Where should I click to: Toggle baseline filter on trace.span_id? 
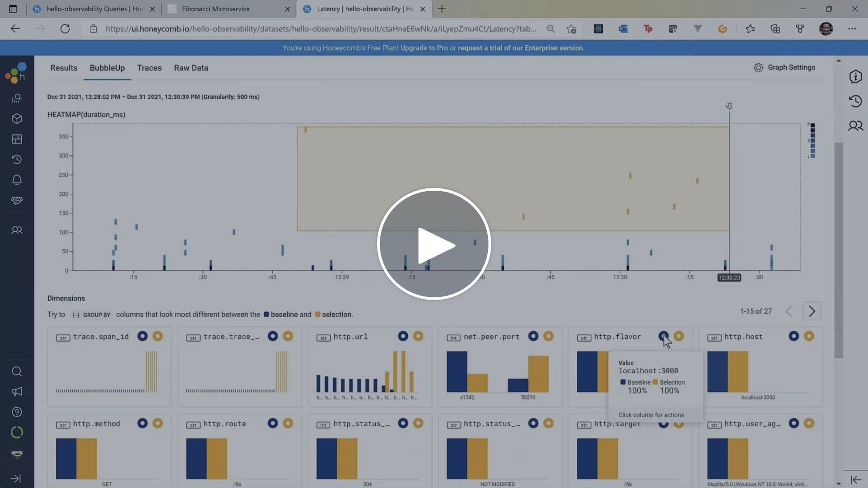tap(142, 336)
